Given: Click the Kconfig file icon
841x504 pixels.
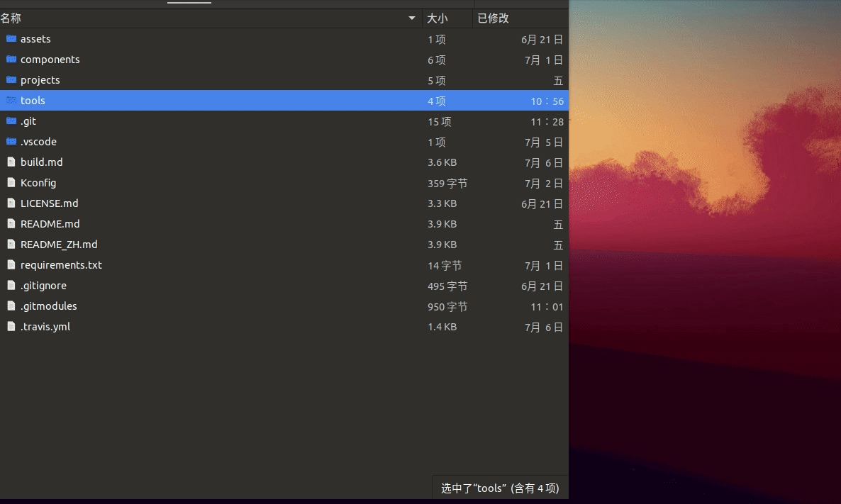Looking at the screenshot, I should pos(11,182).
